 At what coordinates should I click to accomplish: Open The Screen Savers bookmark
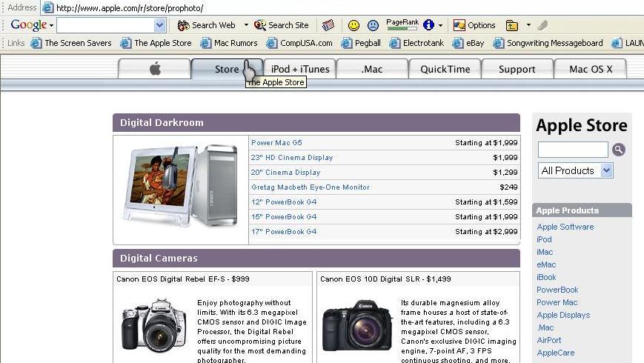(71, 43)
